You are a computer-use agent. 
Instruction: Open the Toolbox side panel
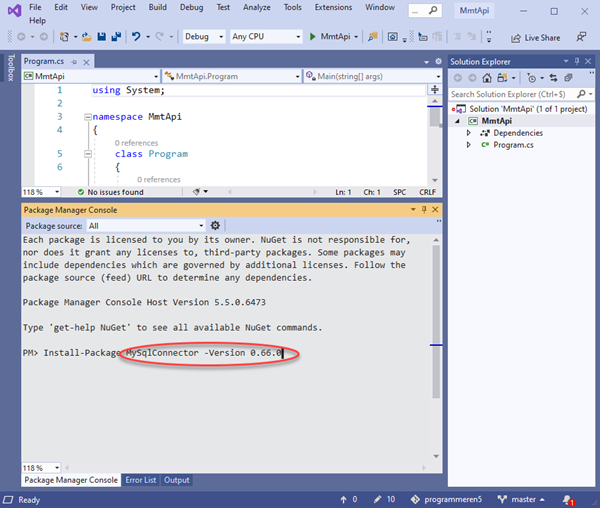(x=11, y=68)
